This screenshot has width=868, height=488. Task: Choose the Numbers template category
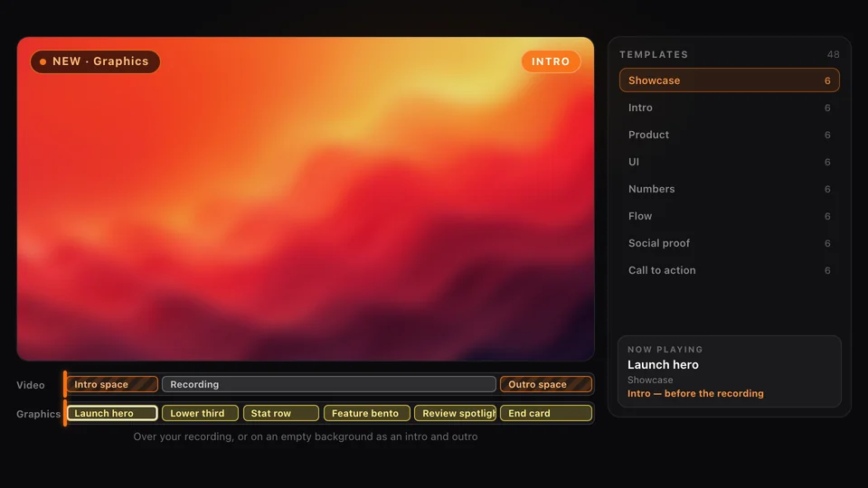click(x=729, y=189)
